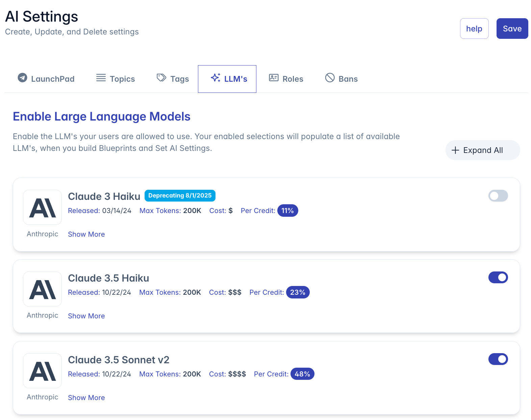531x420 pixels.
Task: Click the Deprecating 8/1/2025 badge
Action: point(180,195)
